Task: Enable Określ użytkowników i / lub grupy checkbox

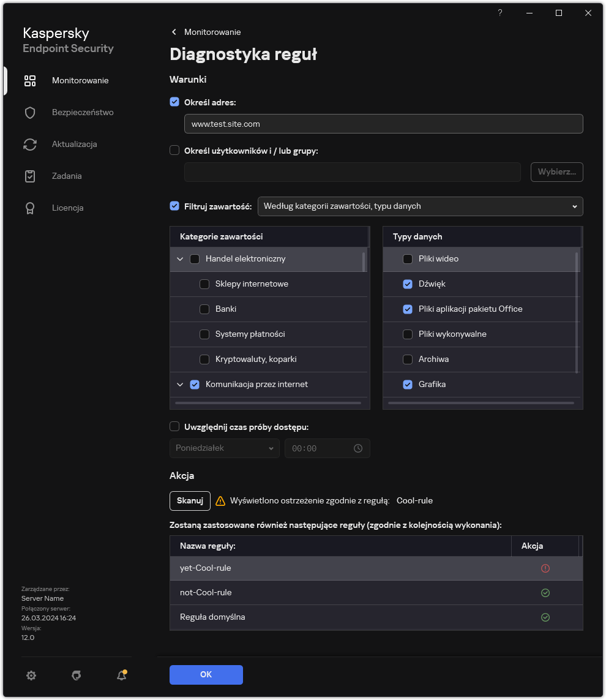Action: [x=174, y=150]
